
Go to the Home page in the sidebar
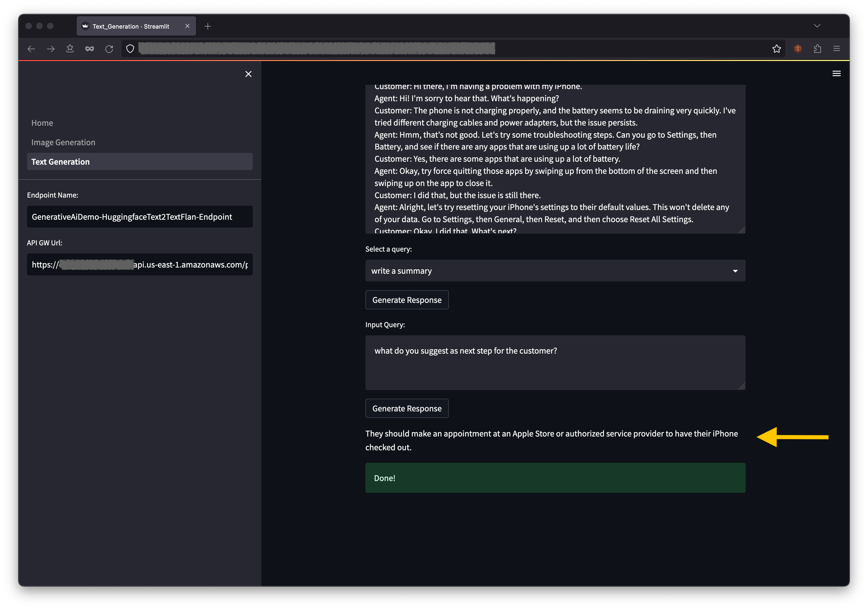pyautogui.click(x=42, y=123)
